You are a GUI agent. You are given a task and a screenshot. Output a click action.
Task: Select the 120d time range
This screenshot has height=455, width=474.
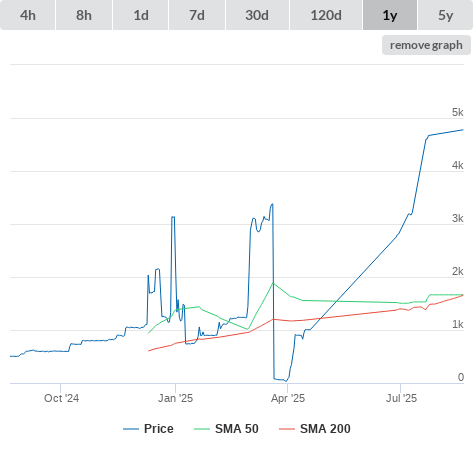click(326, 15)
